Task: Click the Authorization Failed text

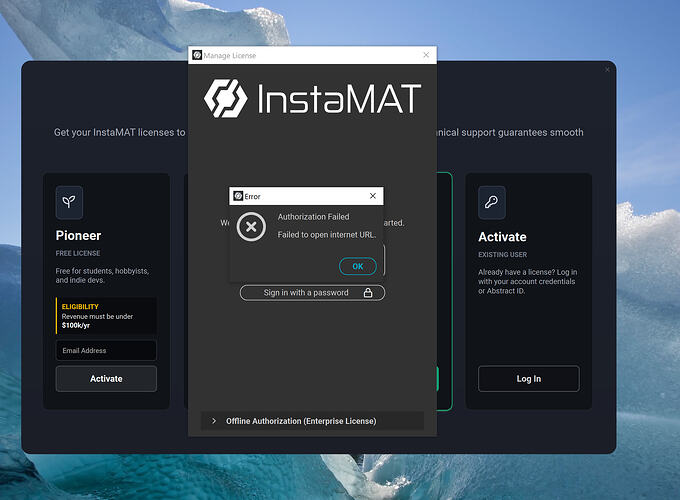Action: coord(314,217)
